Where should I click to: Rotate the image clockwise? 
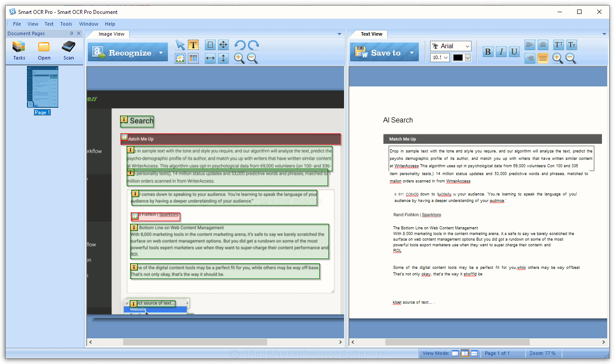point(253,45)
